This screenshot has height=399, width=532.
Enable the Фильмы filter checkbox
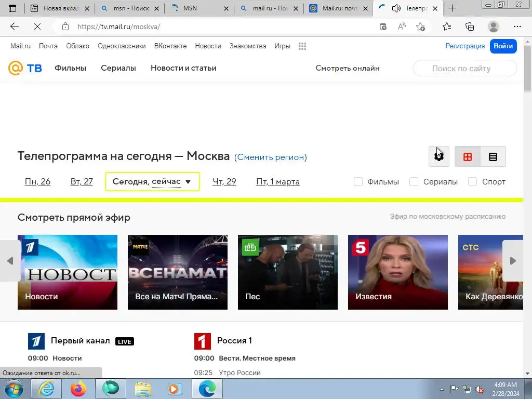(x=358, y=181)
